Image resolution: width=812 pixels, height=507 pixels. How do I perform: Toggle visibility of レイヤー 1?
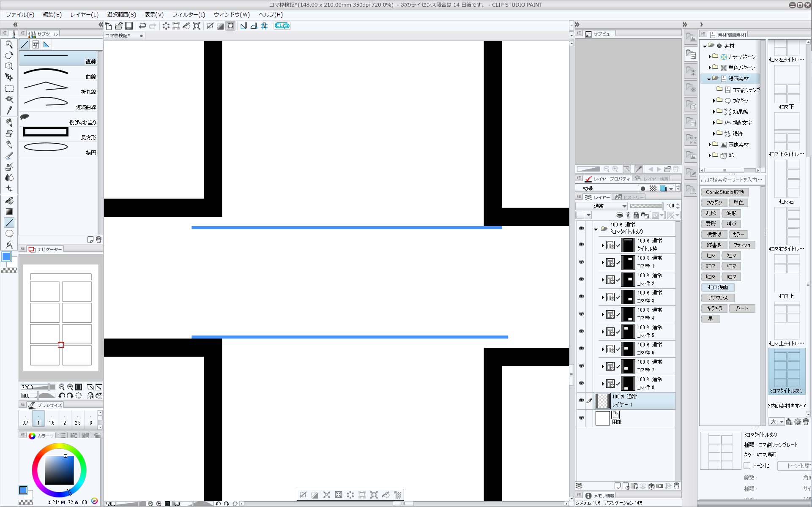[581, 401]
